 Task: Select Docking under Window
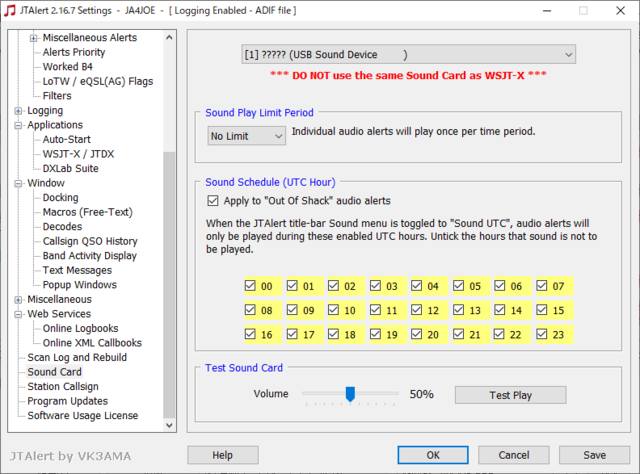click(60, 198)
